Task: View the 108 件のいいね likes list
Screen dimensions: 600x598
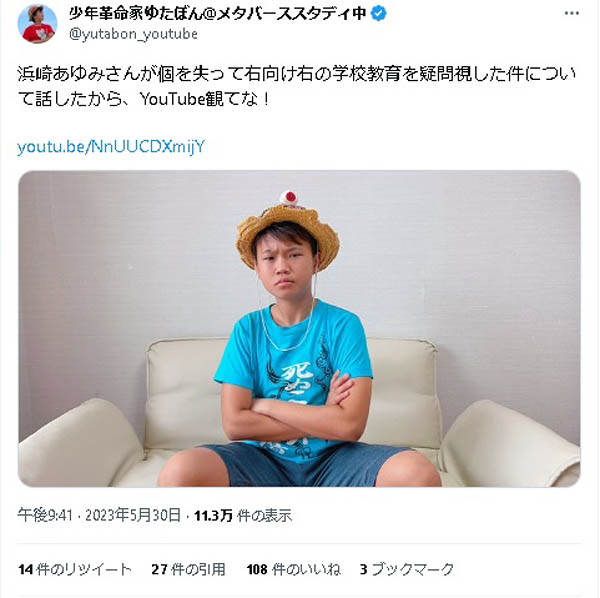Action: (x=293, y=569)
